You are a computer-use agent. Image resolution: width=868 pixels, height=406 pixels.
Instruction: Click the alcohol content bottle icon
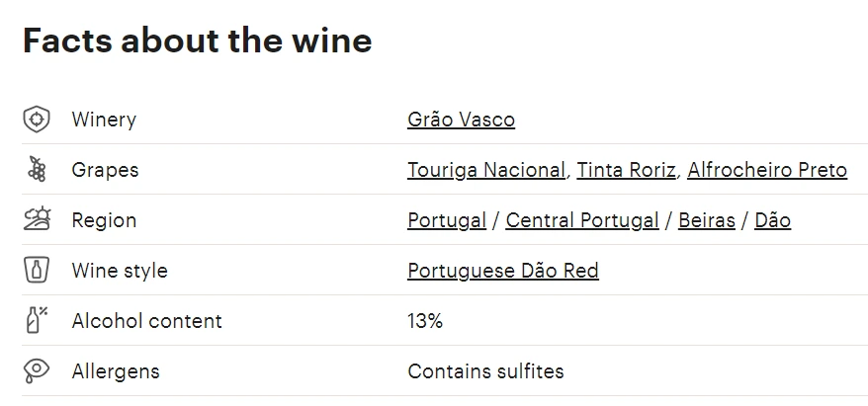(x=36, y=321)
